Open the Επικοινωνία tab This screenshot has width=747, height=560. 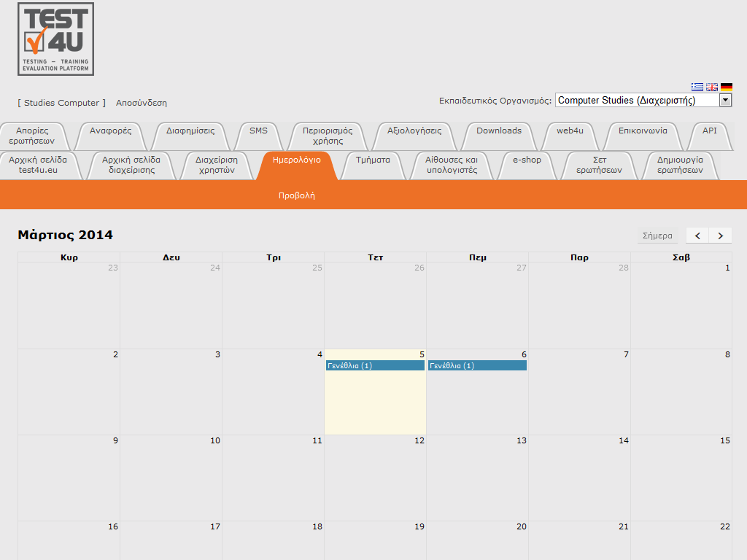[643, 136]
